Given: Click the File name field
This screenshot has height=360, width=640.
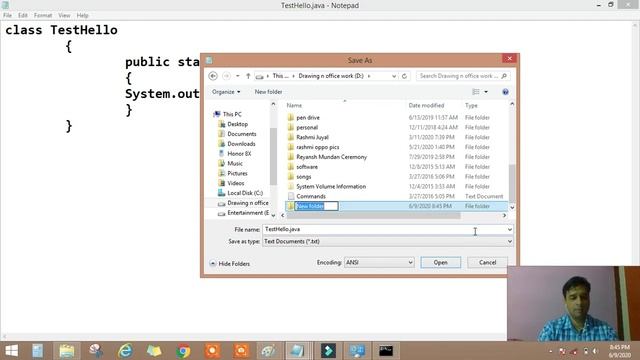Looking at the screenshot, I should (384, 229).
